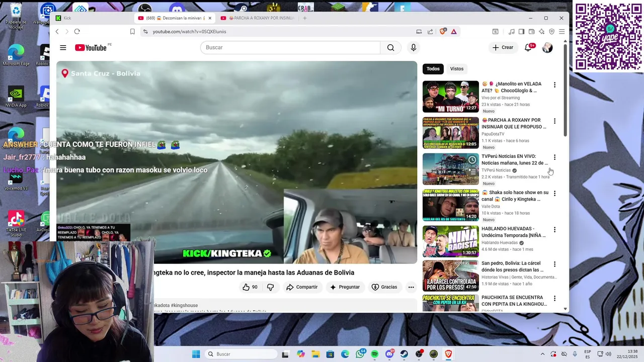The width and height of the screenshot is (644, 362).
Task: Click the Gracias button
Action: pyautogui.click(x=384, y=287)
